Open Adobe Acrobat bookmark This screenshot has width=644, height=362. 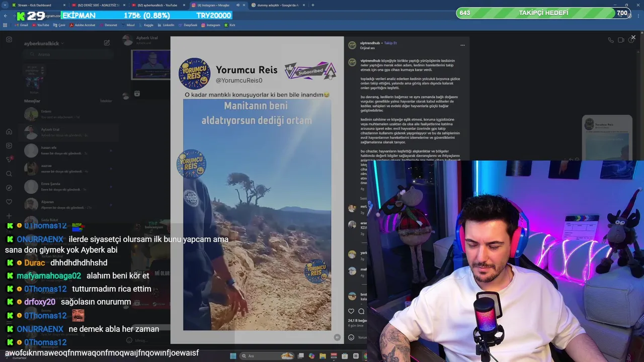[x=83, y=25]
